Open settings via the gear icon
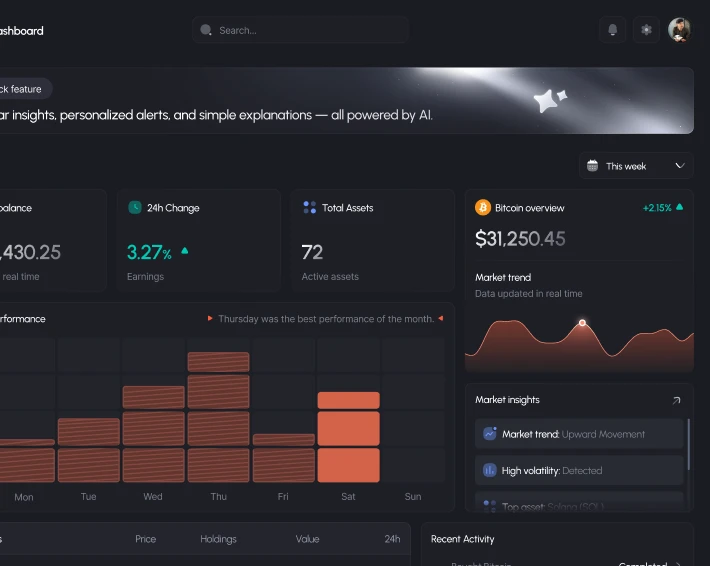 coord(646,30)
